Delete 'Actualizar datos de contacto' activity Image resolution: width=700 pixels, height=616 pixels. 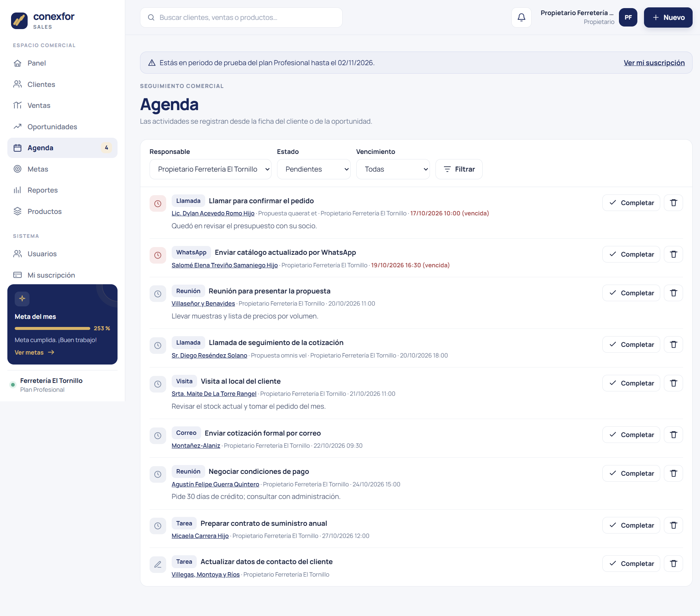[673, 564]
